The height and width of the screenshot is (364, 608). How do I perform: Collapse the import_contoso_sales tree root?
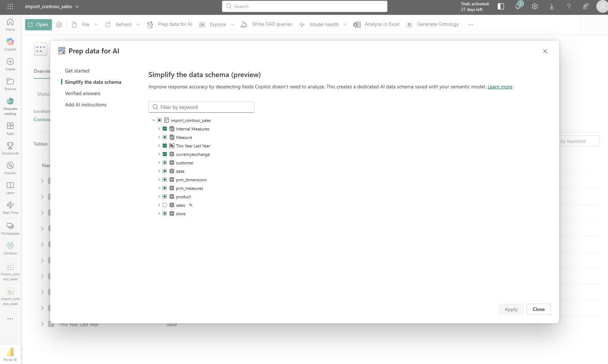pos(154,120)
